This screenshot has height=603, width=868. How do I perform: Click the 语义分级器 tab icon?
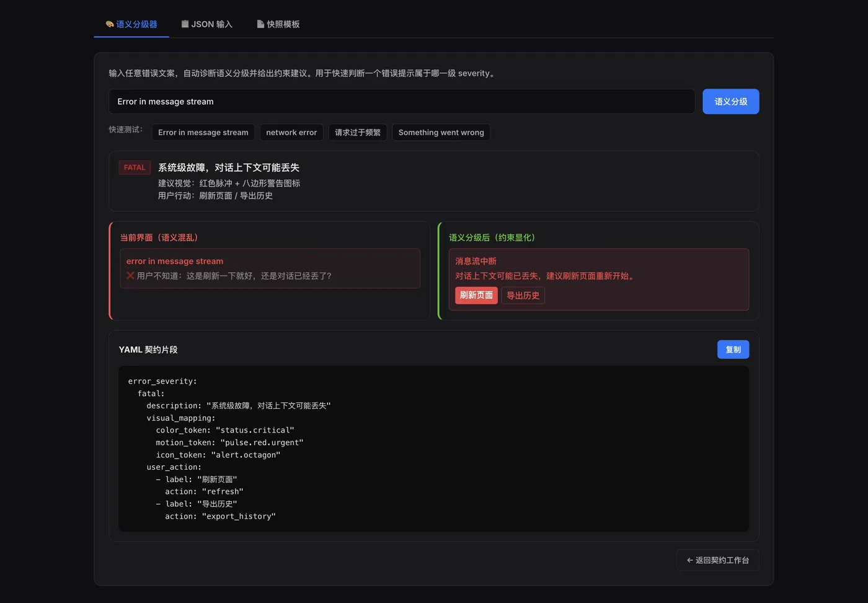[110, 24]
